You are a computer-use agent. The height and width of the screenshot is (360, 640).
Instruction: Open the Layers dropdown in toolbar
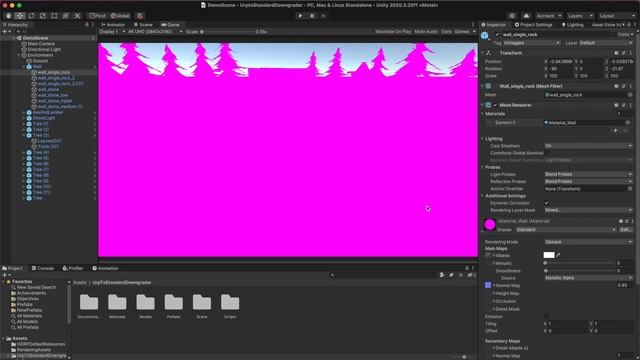580,16
